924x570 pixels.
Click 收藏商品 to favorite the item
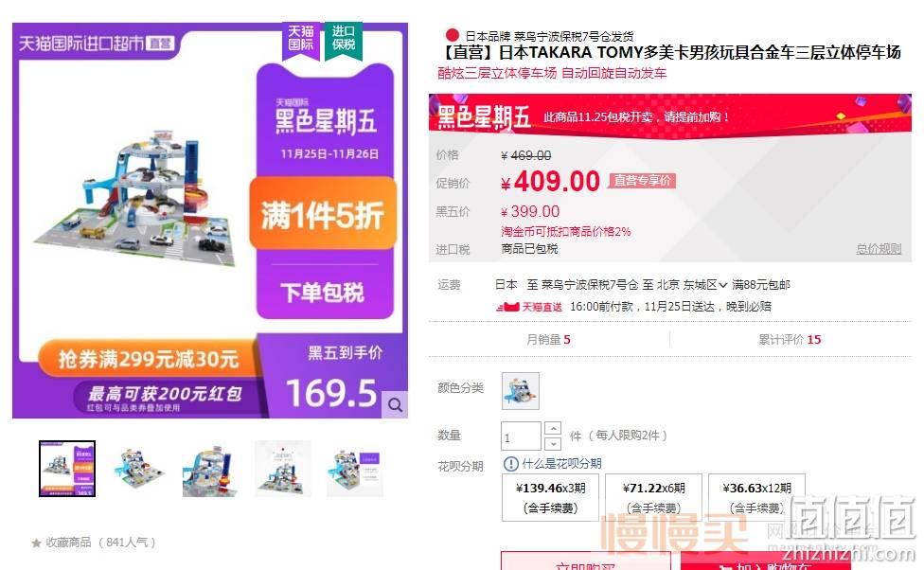pos(68,543)
